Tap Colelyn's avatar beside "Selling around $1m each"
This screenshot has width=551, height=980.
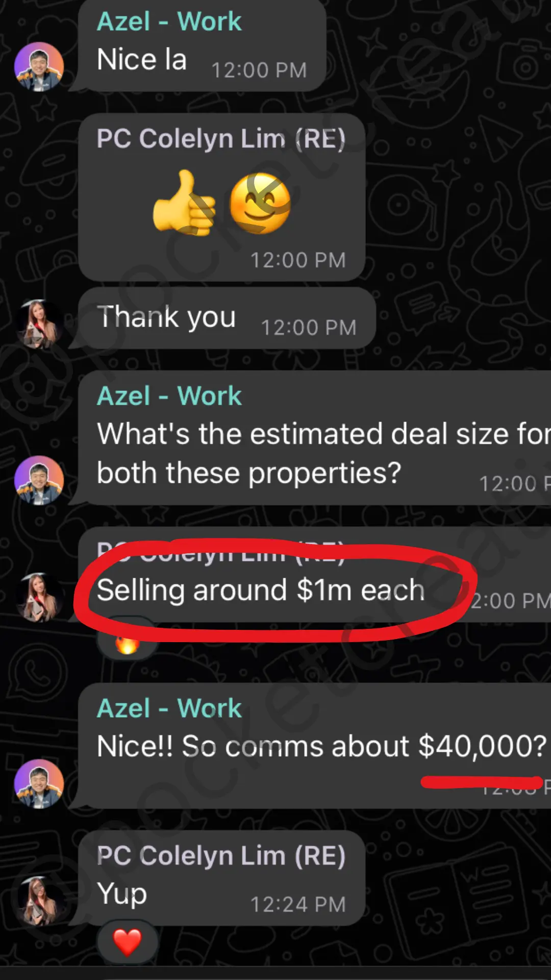tap(39, 597)
